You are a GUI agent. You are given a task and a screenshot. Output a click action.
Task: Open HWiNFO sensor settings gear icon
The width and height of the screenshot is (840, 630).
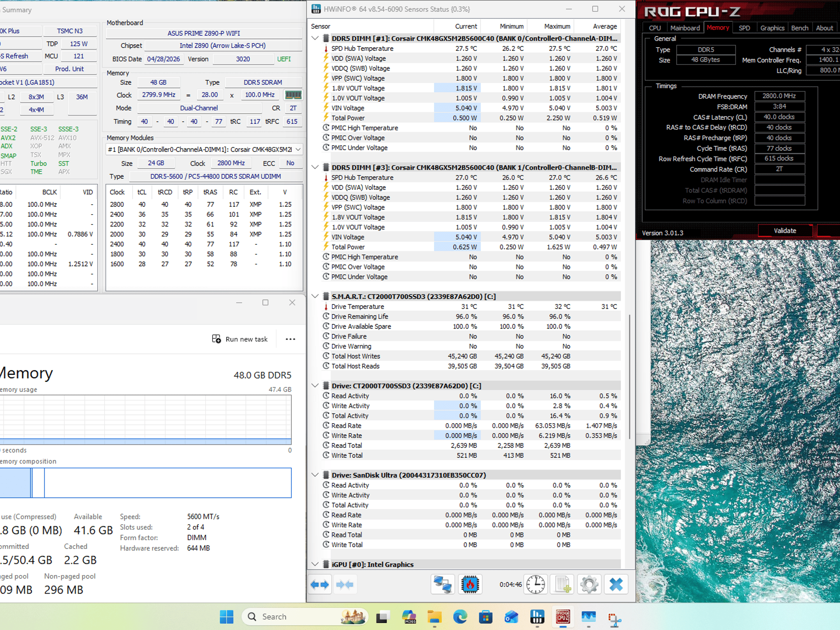589,584
